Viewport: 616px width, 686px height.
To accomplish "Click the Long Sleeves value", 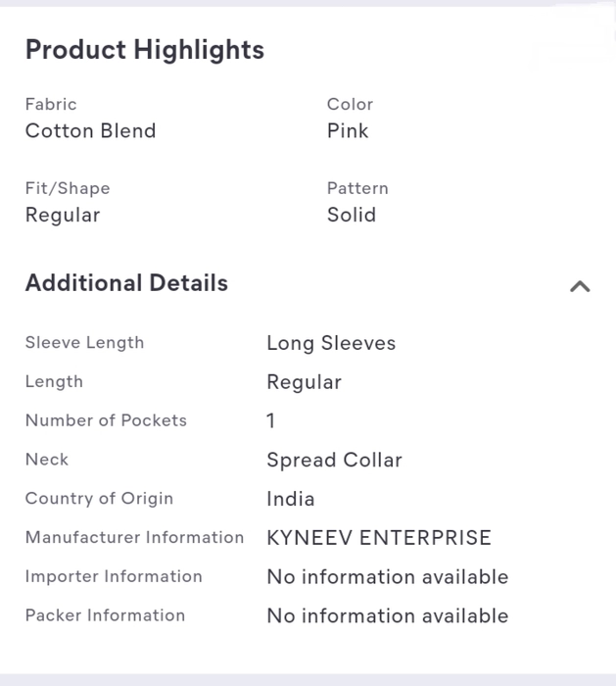I will tap(331, 343).
